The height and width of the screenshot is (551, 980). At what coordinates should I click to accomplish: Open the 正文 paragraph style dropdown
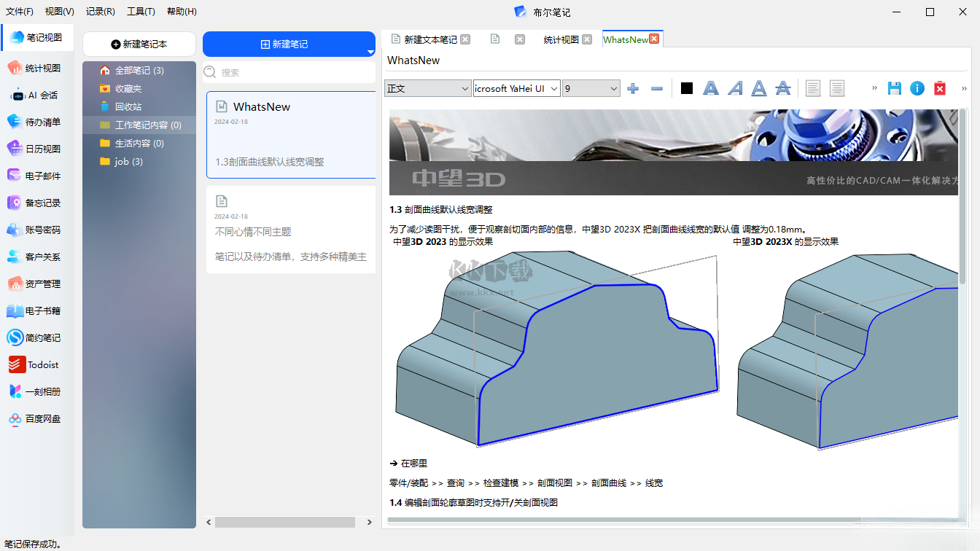click(x=428, y=88)
